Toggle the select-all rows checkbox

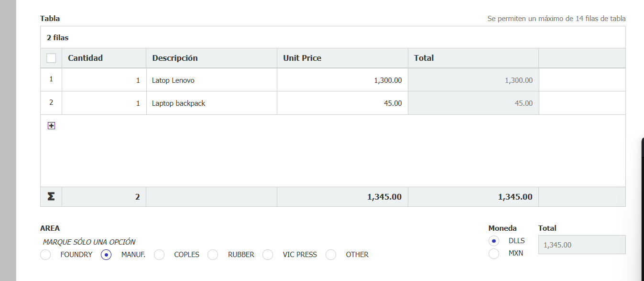51,58
